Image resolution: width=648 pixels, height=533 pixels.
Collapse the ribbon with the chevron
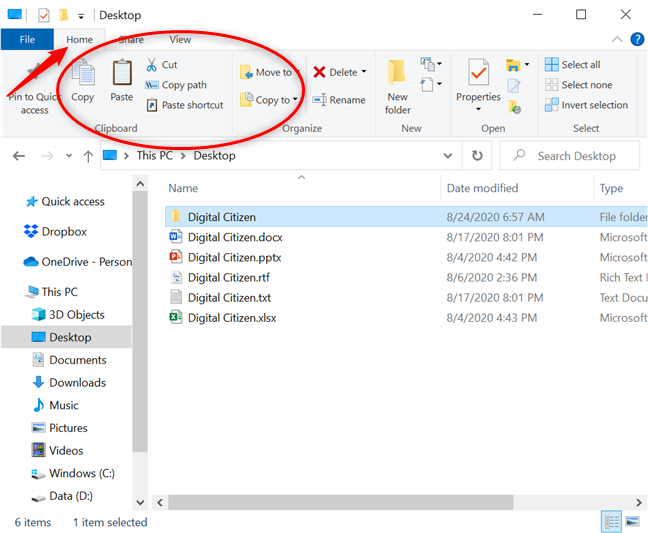[x=617, y=40]
